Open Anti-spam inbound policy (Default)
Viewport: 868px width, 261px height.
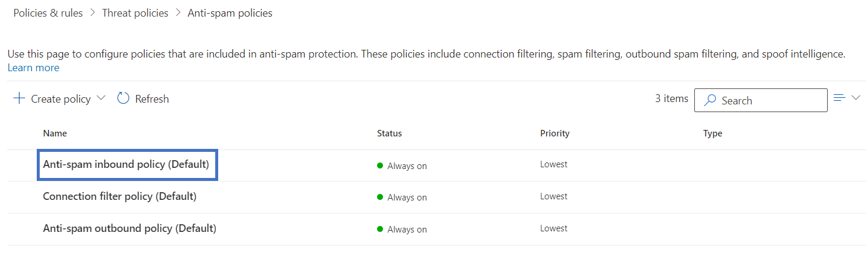click(x=126, y=164)
